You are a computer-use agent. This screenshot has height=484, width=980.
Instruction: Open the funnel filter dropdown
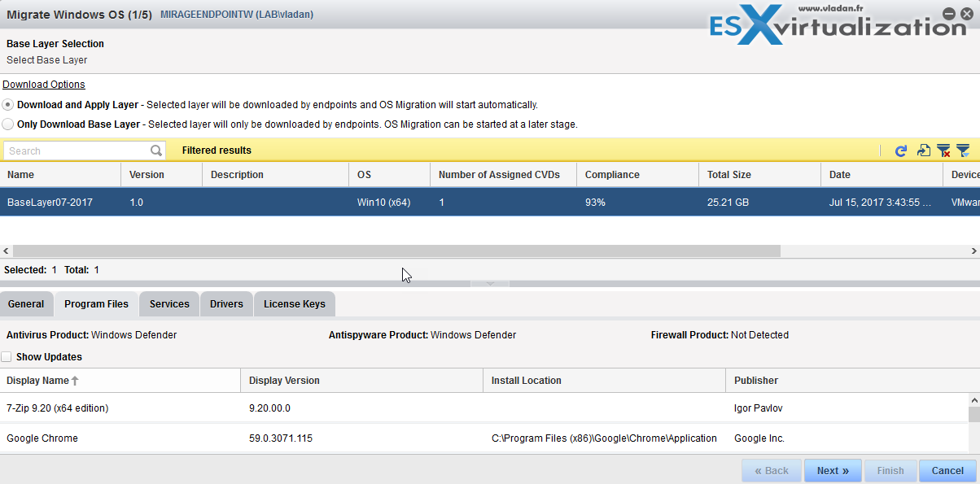click(x=963, y=150)
